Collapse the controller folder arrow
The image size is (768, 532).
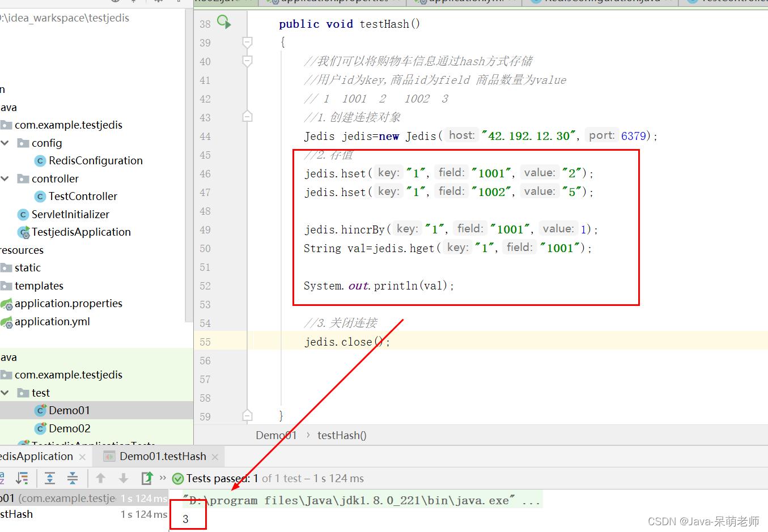[x=5, y=178]
